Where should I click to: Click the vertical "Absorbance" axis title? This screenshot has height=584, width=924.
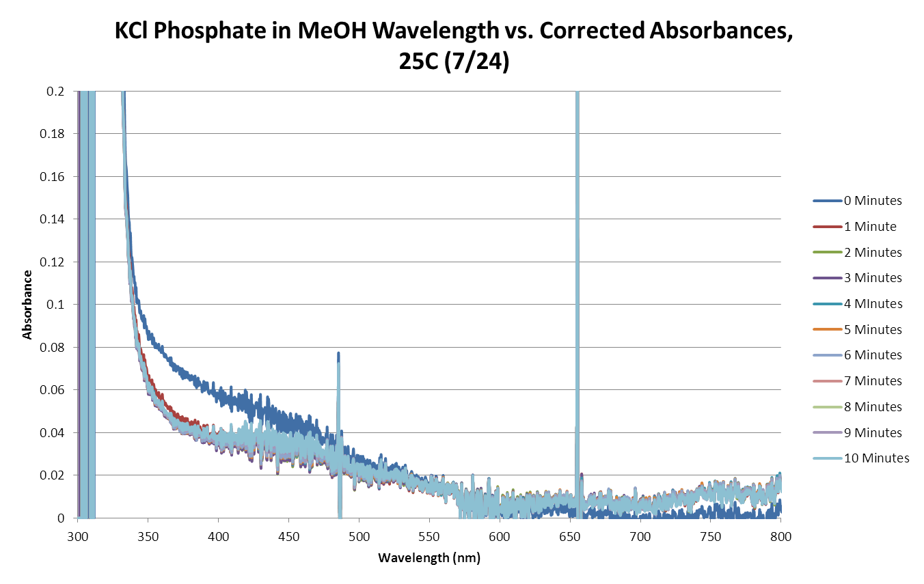pos(27,305)
